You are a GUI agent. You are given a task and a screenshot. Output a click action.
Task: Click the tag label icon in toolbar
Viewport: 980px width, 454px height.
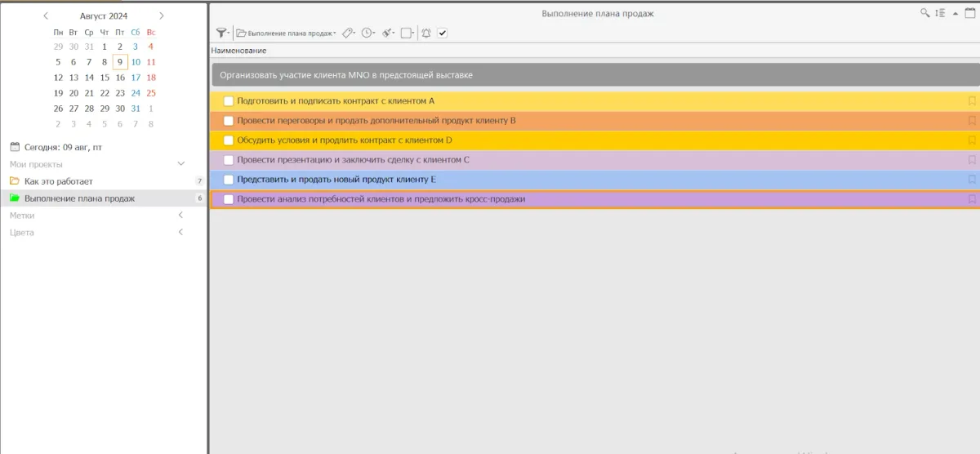pos(347,33)
